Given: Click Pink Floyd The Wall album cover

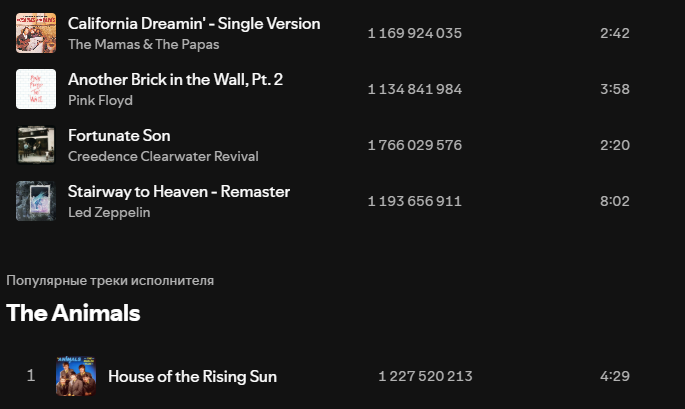Looking at the screenshot, I should click(x=36, y=89).
